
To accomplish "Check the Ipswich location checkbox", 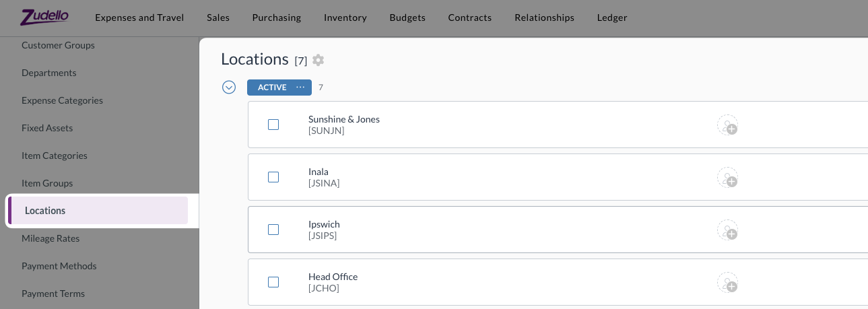I will (273, 230).
